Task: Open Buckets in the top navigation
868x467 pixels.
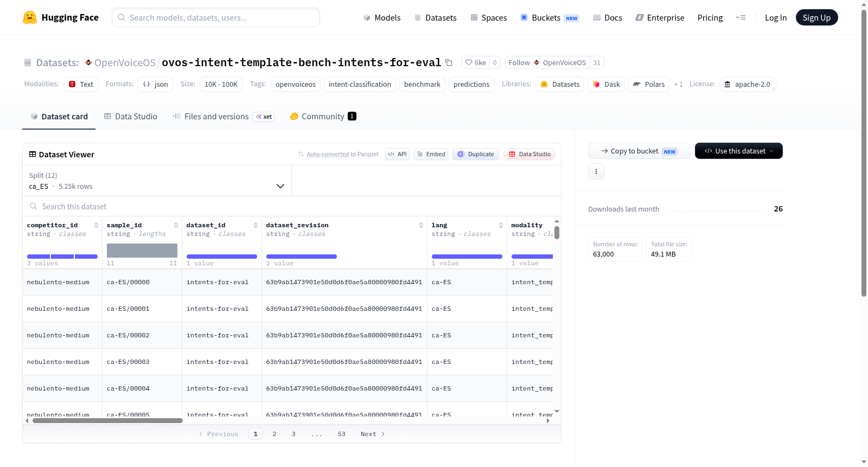Action: point(550,17)
